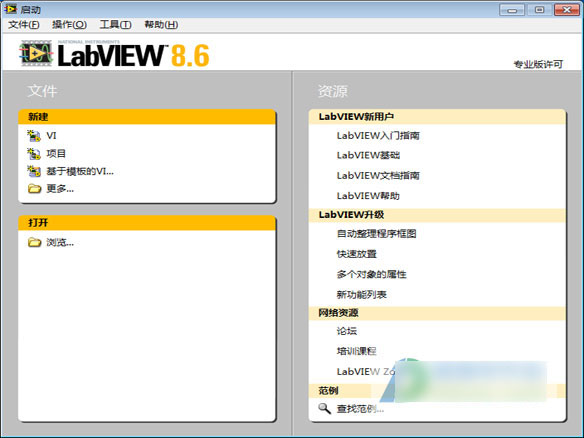584x438 pixels.
Task: Click the LabVIEW logo icon in header
Action: click(x=36, y=53)
